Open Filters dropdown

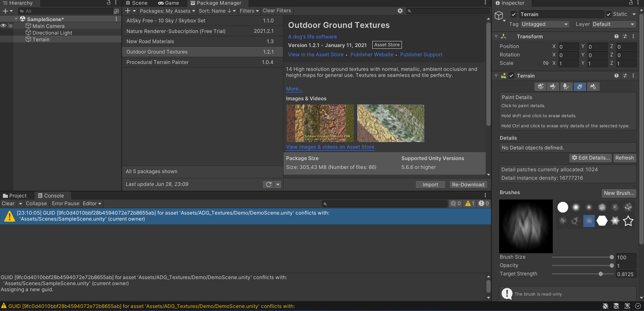click(x=249, y=11)
